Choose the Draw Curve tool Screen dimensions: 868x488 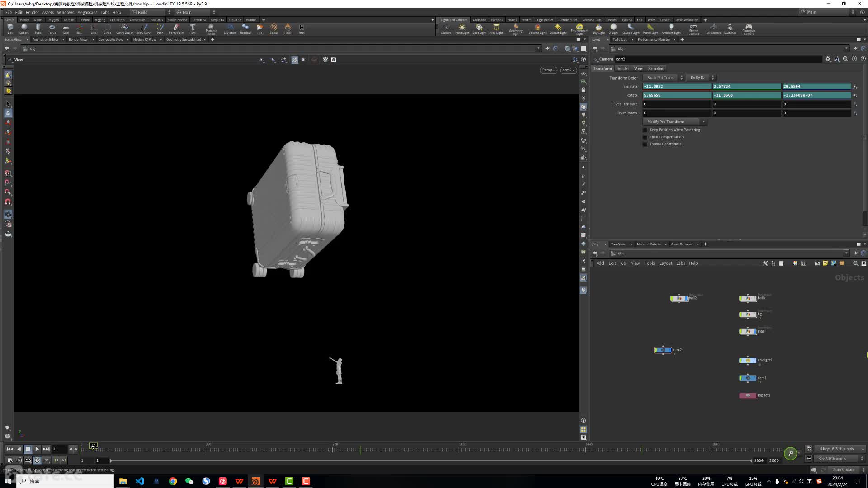click(x=144, y=29)
